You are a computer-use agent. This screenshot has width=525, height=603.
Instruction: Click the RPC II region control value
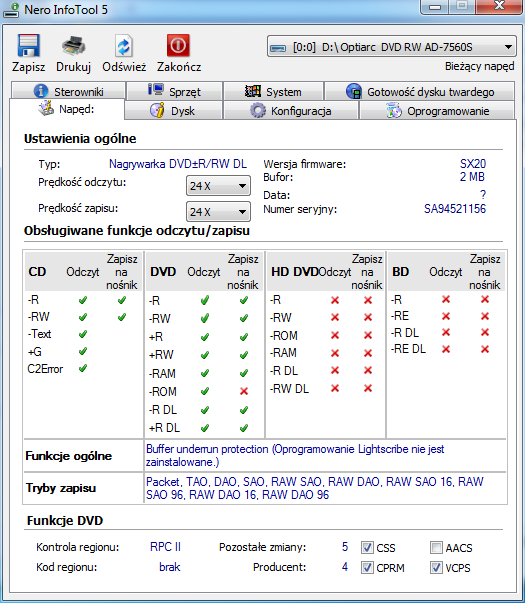point(165,547)
